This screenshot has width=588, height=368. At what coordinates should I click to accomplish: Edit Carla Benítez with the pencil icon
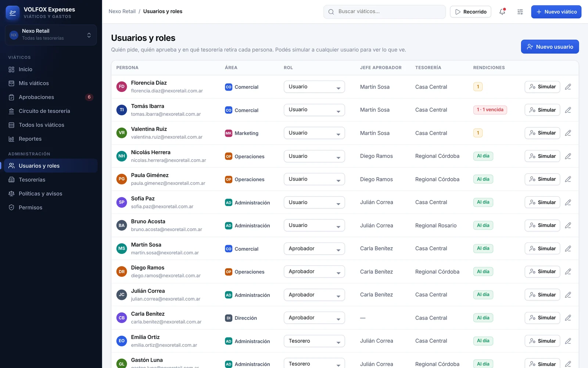click(x=568, y=318)
